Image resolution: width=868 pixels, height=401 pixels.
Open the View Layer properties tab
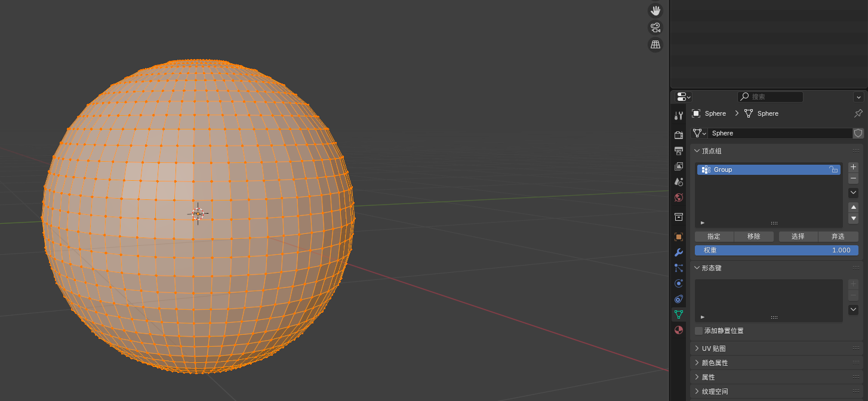tap(679, 166)
